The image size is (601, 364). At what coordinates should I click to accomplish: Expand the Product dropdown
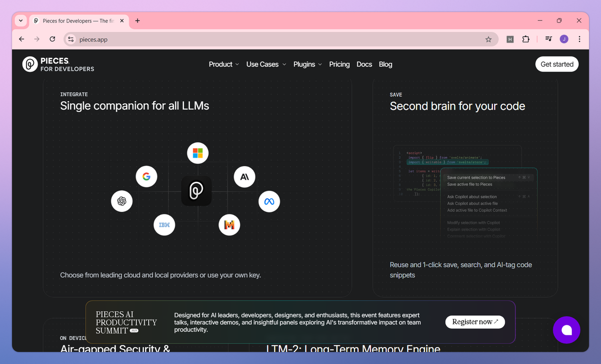[223, 64]
